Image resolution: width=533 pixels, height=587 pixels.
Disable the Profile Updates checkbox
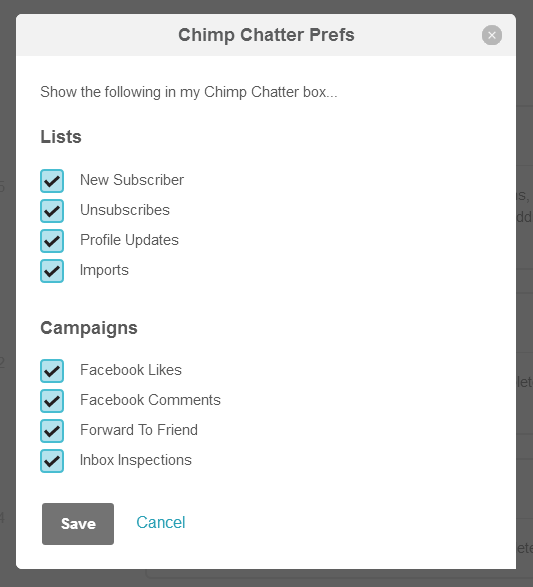tap(52, 241)
